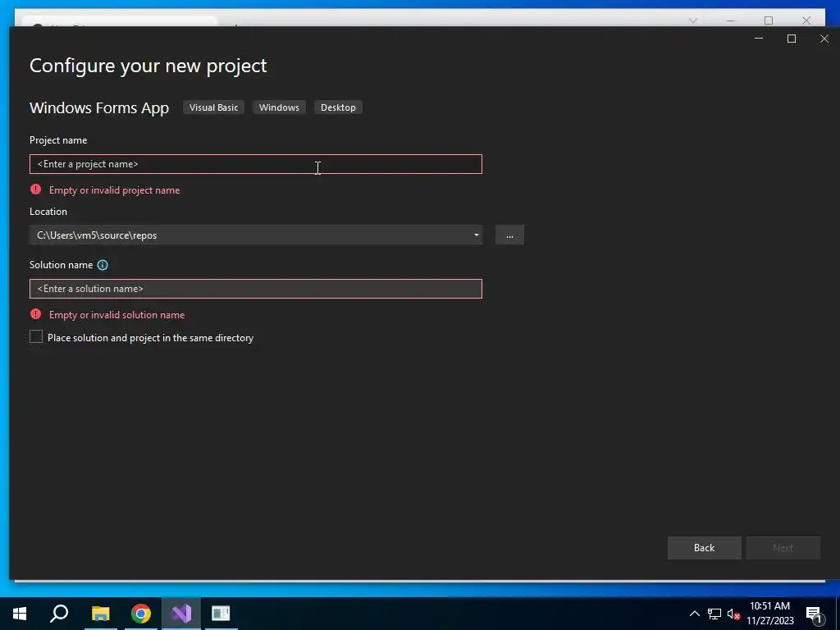Open the notification center icon

815,614
